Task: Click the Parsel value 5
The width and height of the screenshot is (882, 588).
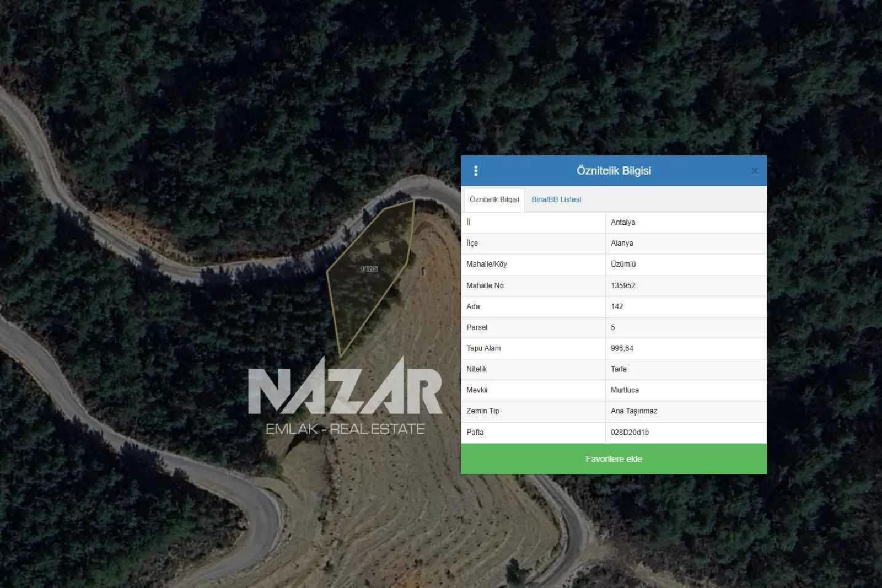Action: (613, 327)
